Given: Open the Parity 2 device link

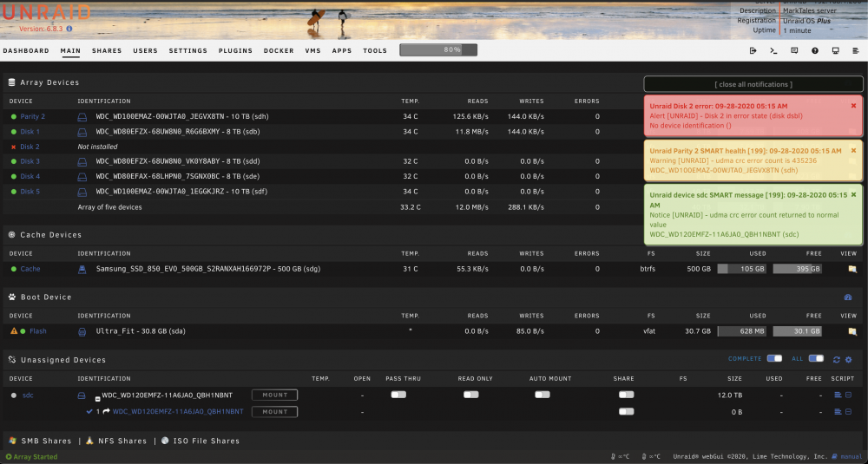Looking at the screenshot, I should pos(33,117).
